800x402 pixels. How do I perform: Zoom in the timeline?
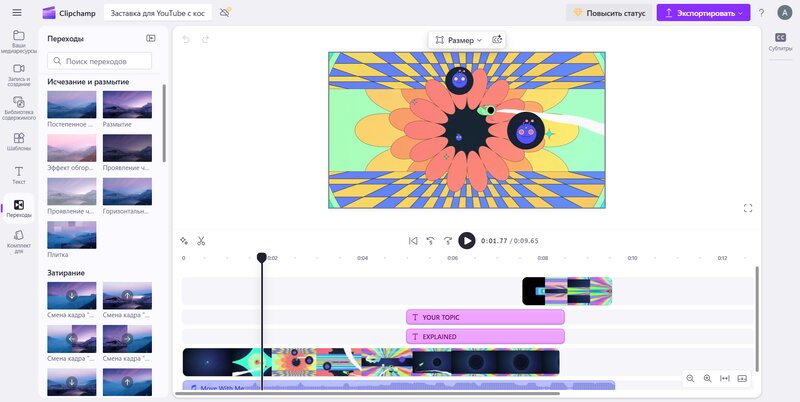pos(708,379)
